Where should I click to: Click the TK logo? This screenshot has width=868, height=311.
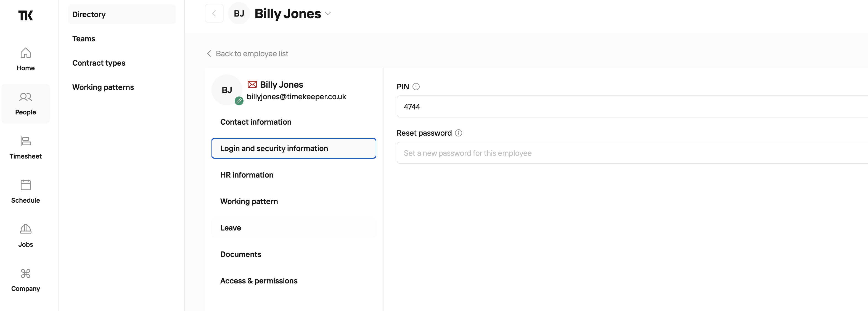pos(26,15)
